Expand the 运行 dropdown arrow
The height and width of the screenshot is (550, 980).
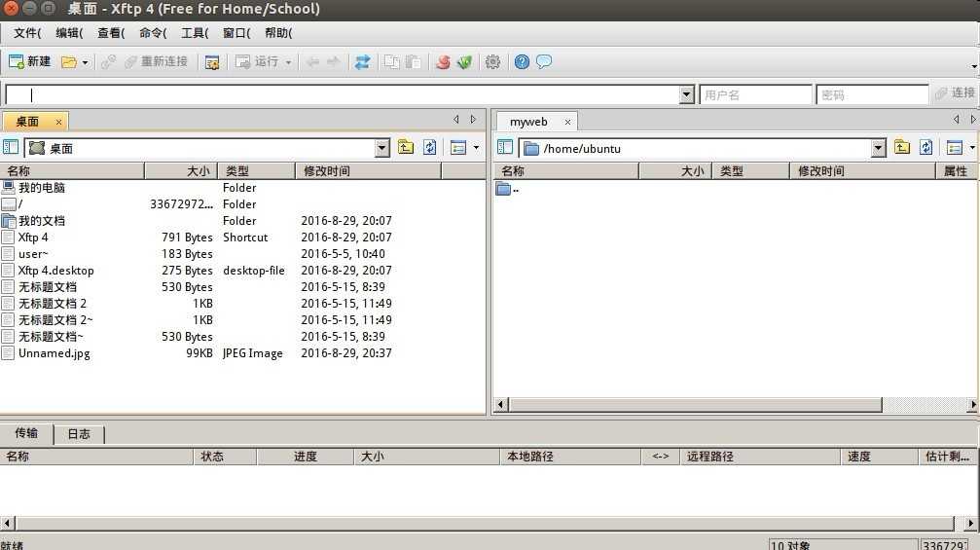tap(288, 62)
